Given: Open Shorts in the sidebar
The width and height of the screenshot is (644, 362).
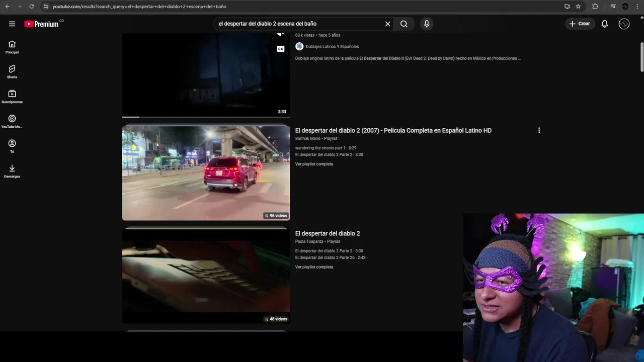Looking at the screenshot, I should click(x=12, y=72).
